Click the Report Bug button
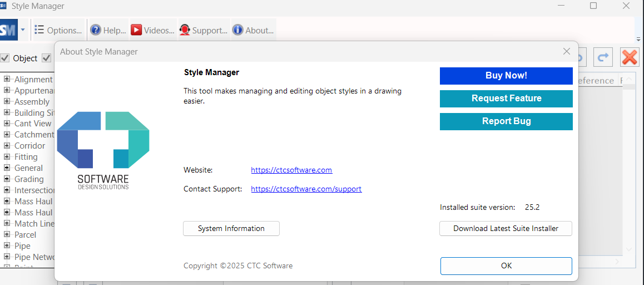 point(506,121)
